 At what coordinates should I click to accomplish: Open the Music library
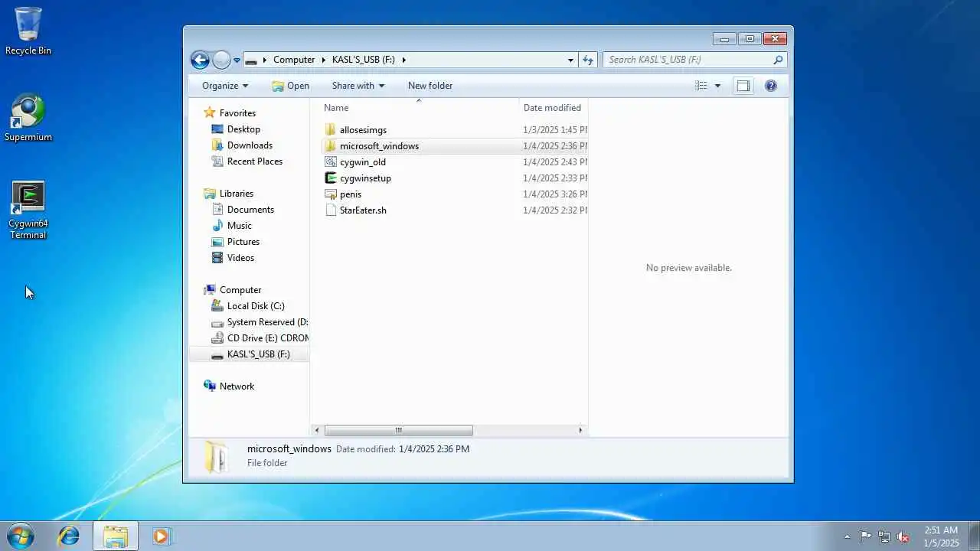pos(239,226)
